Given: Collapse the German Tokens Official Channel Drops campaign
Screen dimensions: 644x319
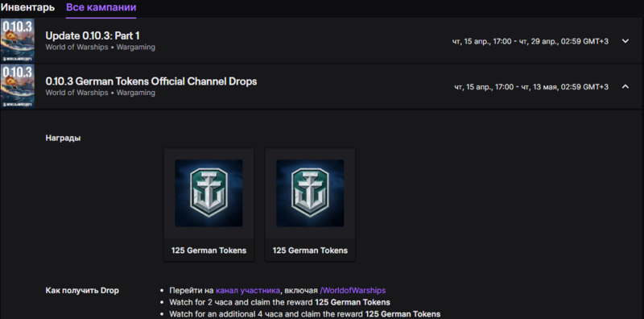Looking at the screenshot, I should [x=625, y=87].
